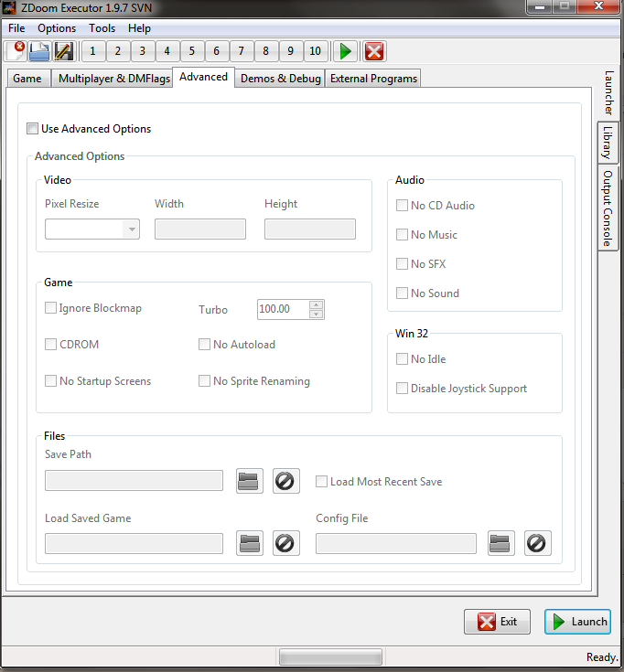Click the Turbo value field

283,309
